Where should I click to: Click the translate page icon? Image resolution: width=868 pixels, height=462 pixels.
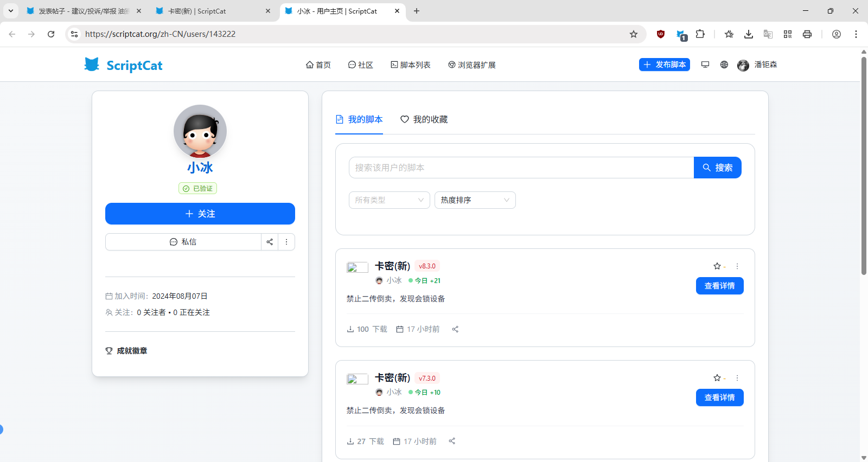(x=768, y=34)
